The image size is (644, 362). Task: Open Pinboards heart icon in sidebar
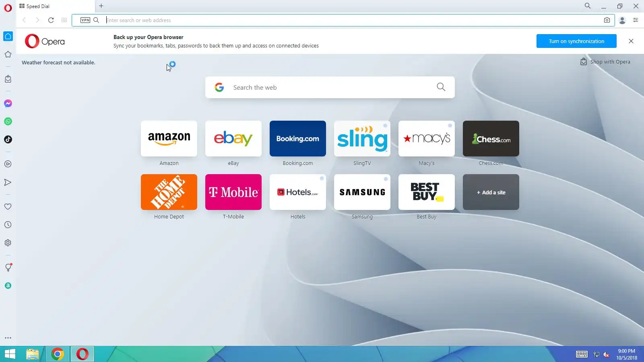8,206
